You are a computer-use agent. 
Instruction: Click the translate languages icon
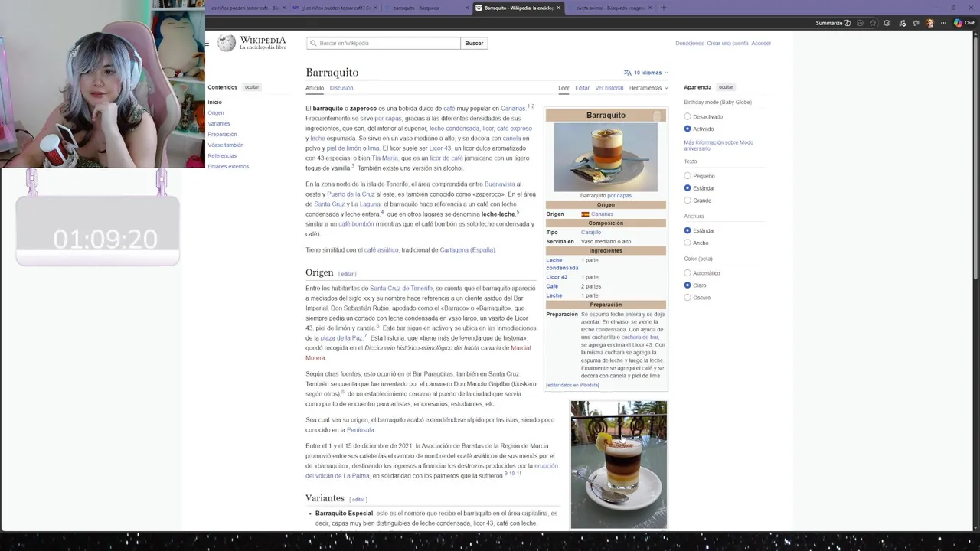628,73
